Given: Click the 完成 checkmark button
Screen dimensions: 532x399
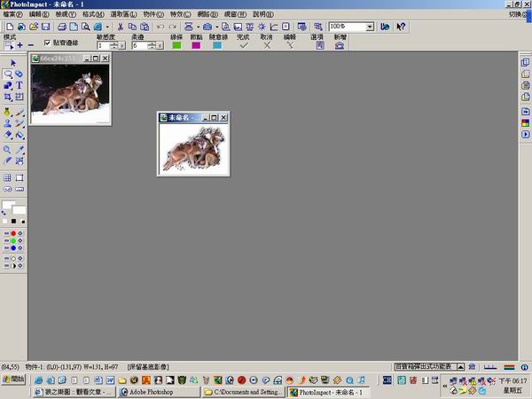Looking at the screenshot, I should [244, 45].
